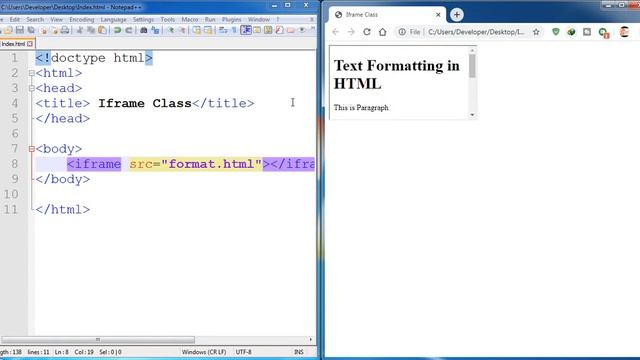Click the Folder as Workspace toolbar icon

click(291, 30)
